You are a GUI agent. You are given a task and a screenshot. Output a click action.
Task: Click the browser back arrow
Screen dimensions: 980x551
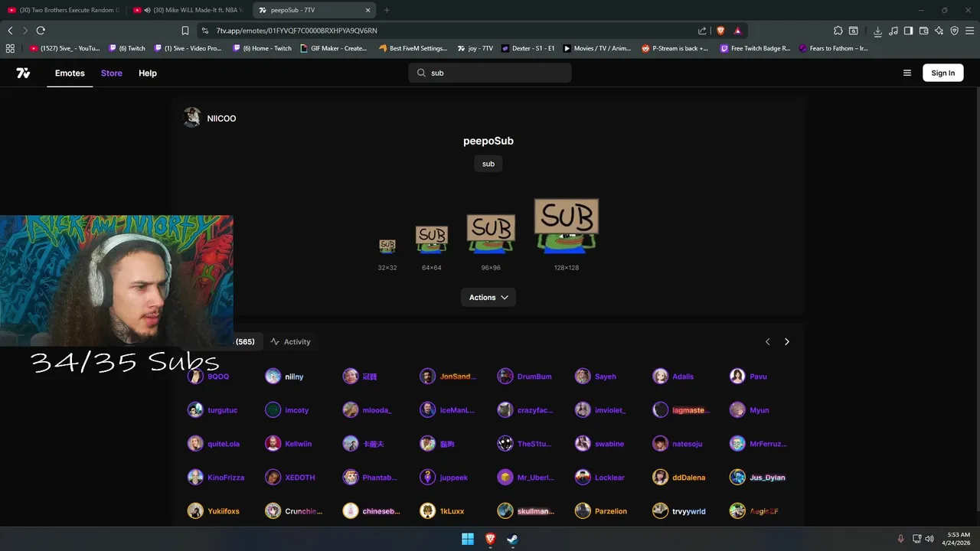[10, 31]
